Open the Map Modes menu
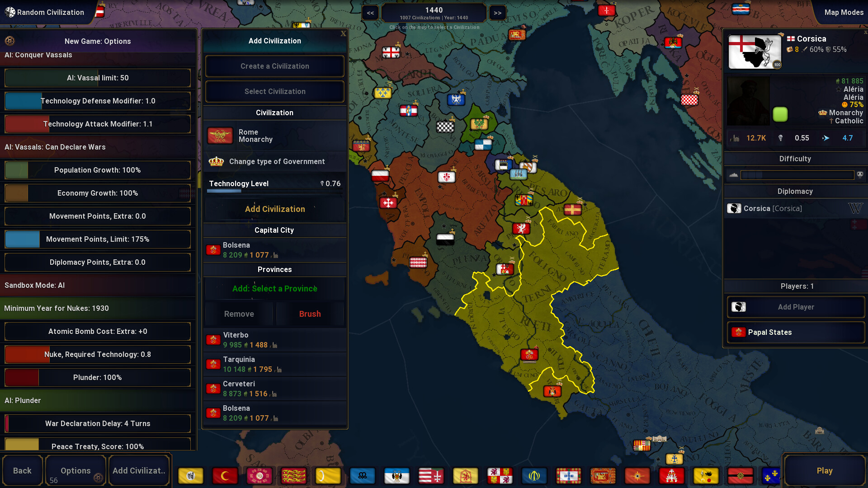 tap(843, 12)
